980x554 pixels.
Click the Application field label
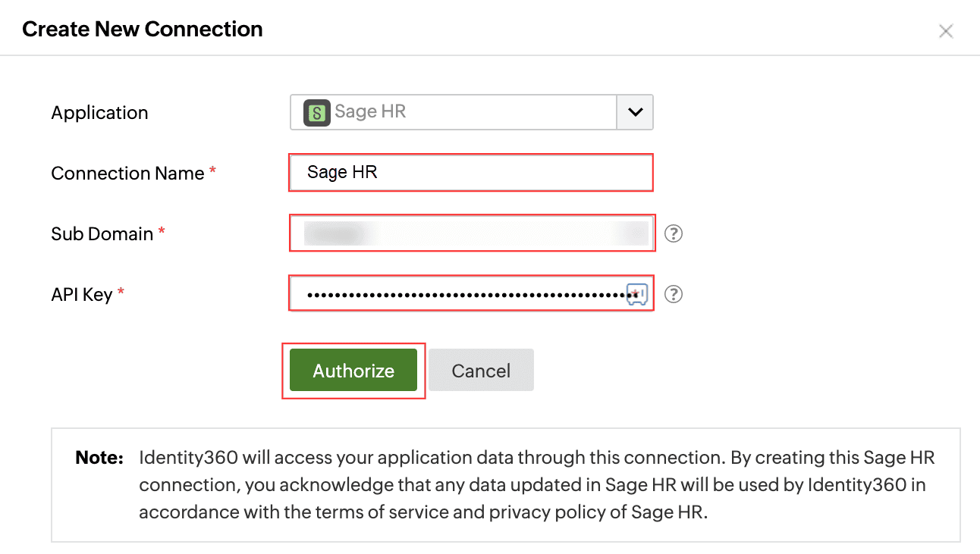click(x=99, y=113)
